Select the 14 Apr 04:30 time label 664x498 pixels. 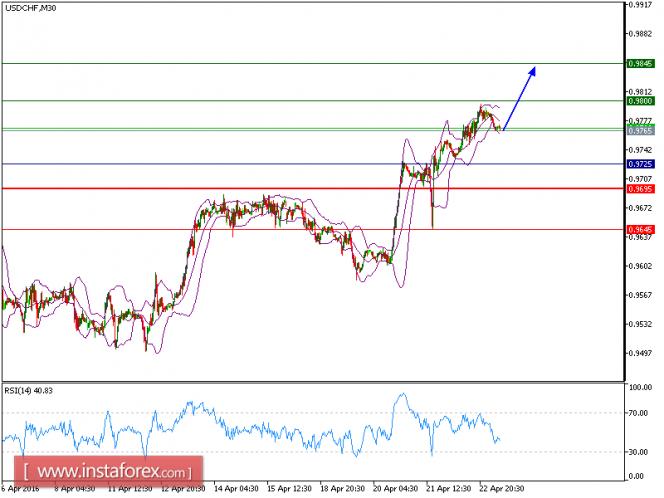coord(236,488)
